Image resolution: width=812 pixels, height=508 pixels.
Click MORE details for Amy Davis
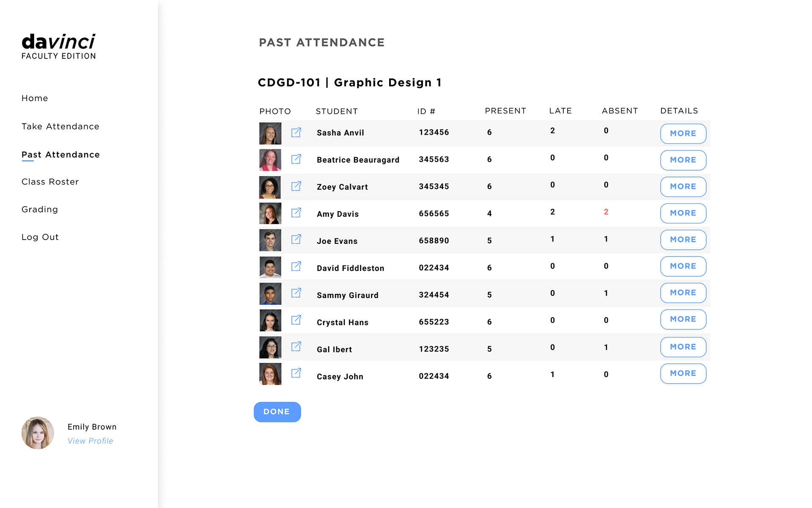683,213
